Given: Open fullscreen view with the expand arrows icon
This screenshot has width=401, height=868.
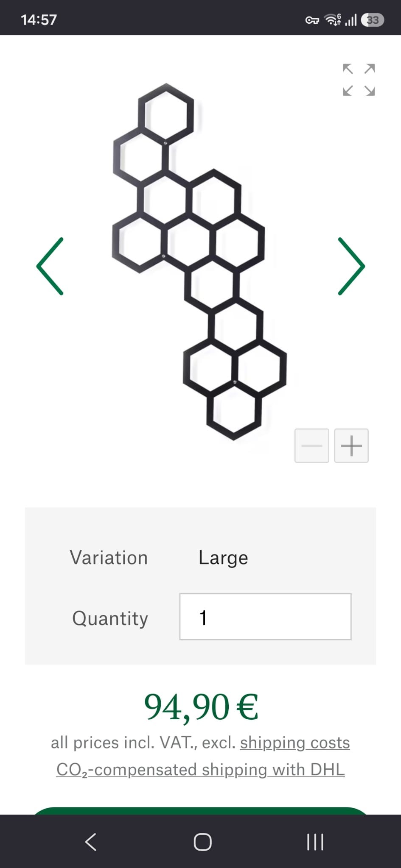Looking at the screenshot, I should tap(359, 80).
